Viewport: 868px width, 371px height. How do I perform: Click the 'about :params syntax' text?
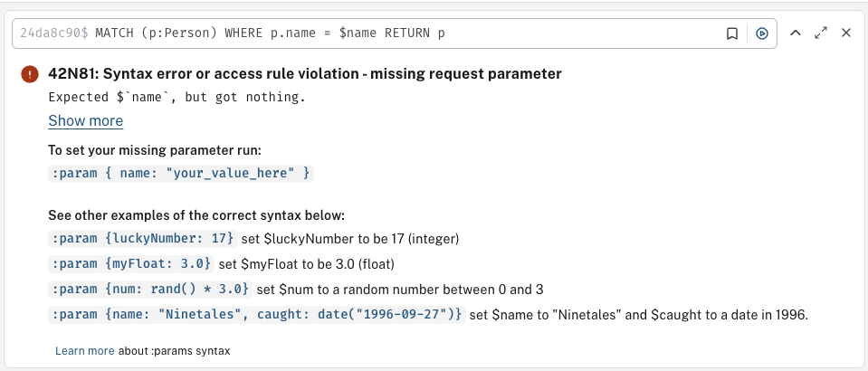(x=175, y=350)
